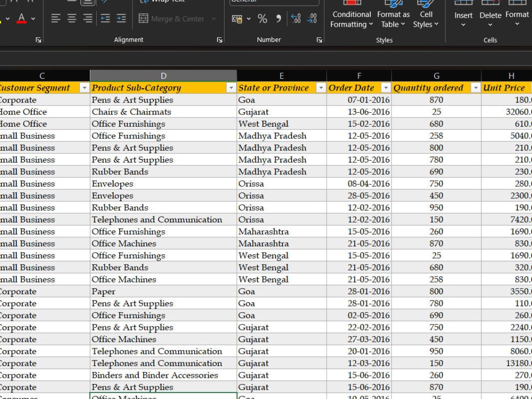Increase indent of cell contents
Viewport: 532px width, 399px height.
(121, 18)
